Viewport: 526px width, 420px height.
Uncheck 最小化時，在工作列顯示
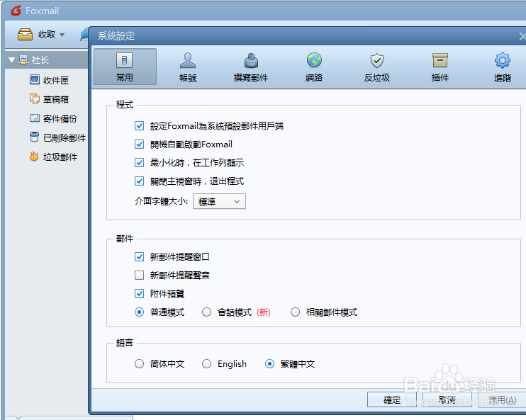click(139, 163)
